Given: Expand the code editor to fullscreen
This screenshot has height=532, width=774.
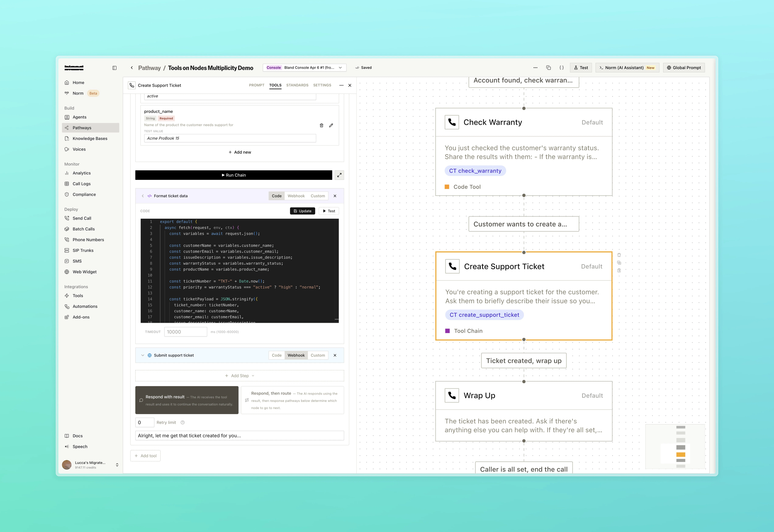Looking at the screenshot, I should (x=339, y=175).
